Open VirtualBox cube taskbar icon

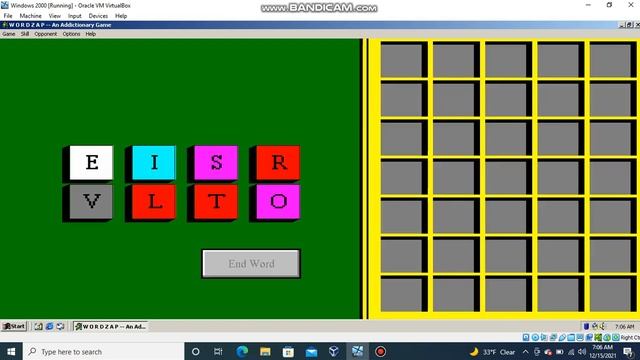[334, 351]
